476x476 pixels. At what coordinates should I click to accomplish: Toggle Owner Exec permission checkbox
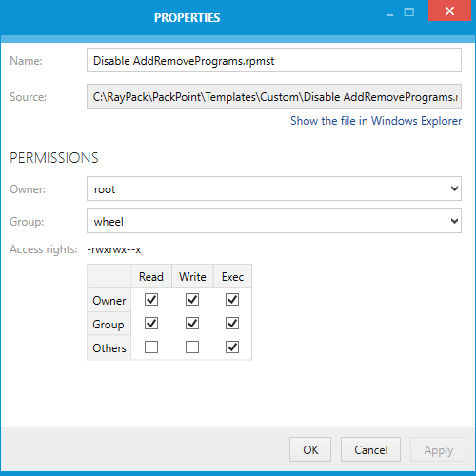click(232, 300)
